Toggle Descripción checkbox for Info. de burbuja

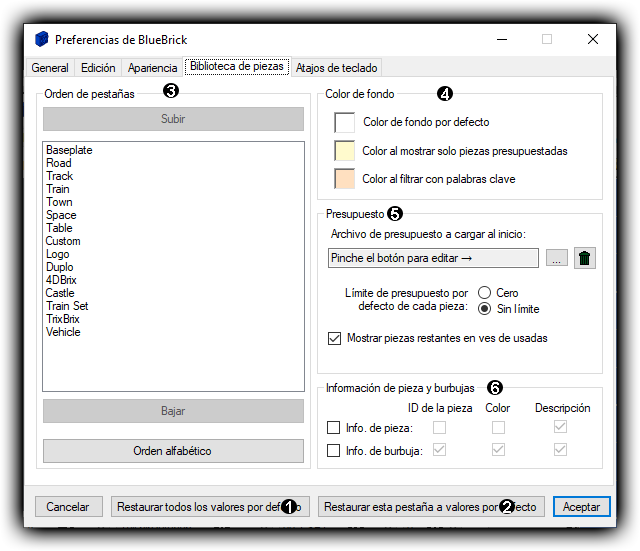pos(560,450)
